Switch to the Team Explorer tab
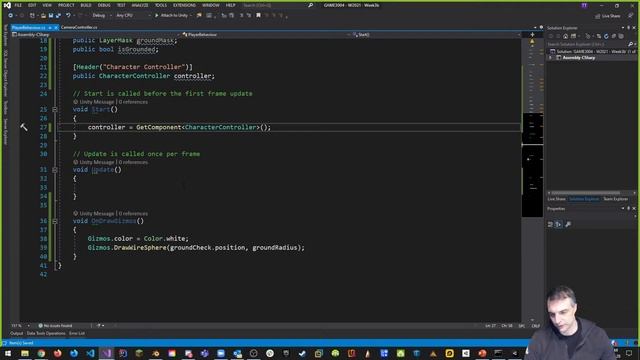The height and width of the screenshot is (360, 640). coord(616,199)
